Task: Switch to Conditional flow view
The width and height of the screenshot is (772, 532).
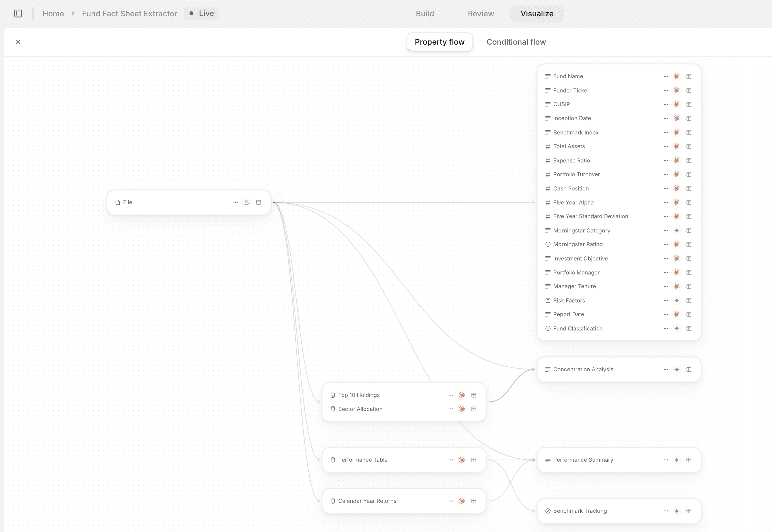Action: point(516,42)
